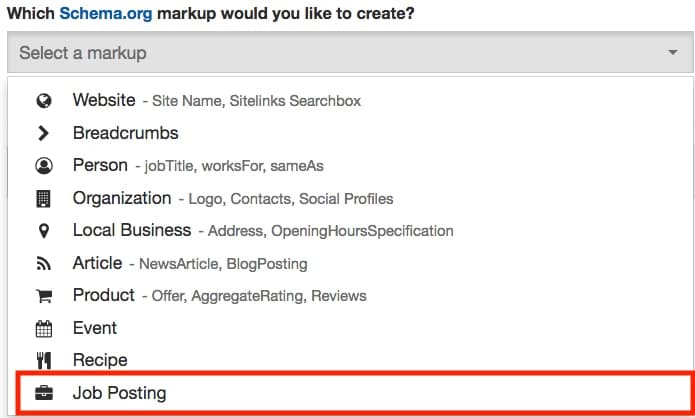This screenshot has height=418, width=695.
Task: Click the person icon for Person markup
Action: (x=43, y=166)
